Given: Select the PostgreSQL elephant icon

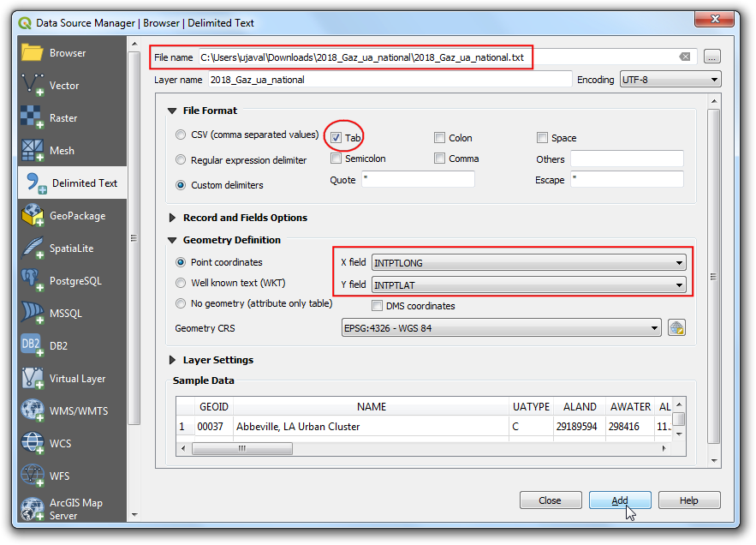Looking at the screenshot, I should (33, 280).
